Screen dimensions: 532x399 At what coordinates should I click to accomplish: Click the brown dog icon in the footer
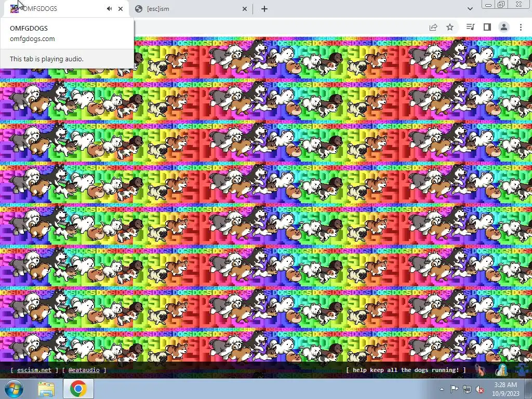(x=480, y=370)
